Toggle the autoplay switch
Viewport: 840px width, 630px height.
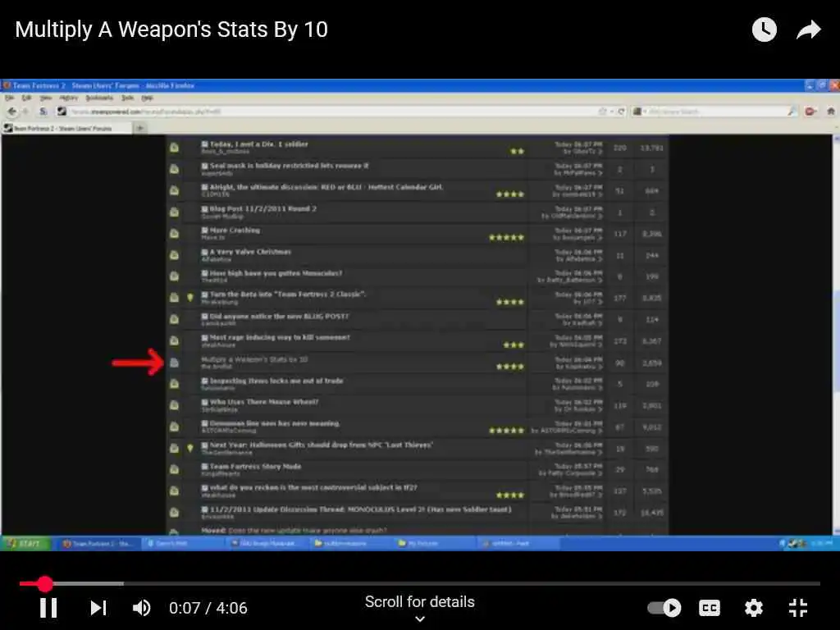664,608
